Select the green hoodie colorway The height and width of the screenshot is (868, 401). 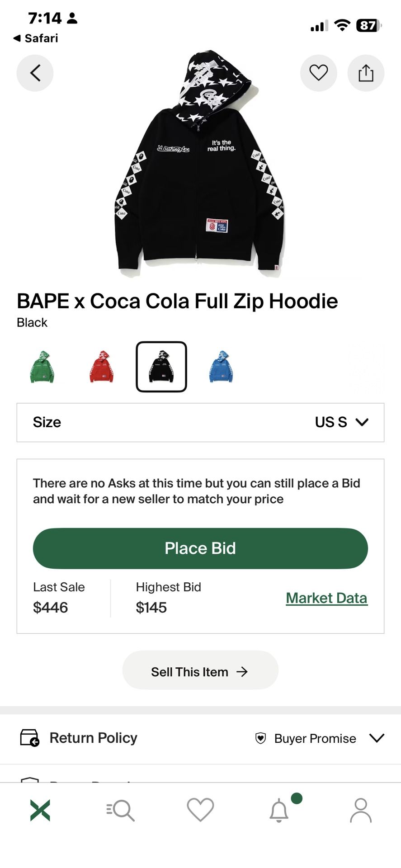42,367
